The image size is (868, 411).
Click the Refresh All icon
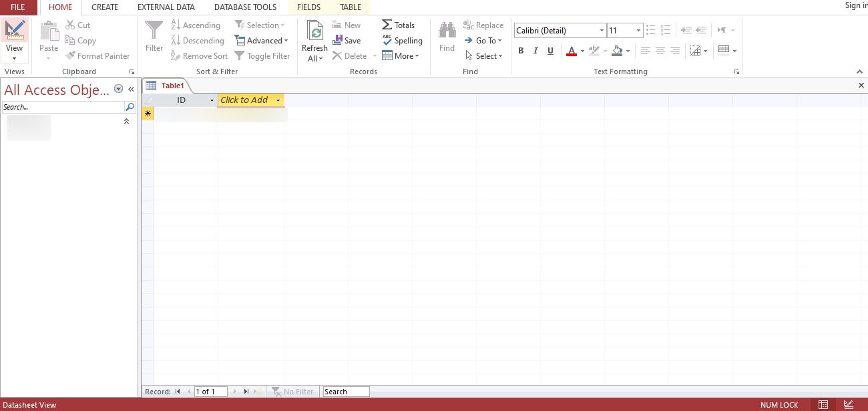(x=315, y=31)
